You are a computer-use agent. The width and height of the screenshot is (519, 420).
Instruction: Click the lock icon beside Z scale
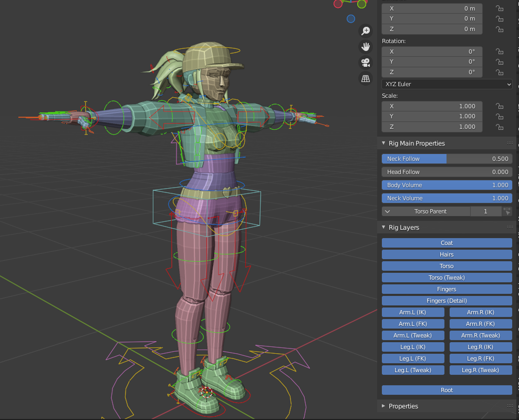pos(499,127)
